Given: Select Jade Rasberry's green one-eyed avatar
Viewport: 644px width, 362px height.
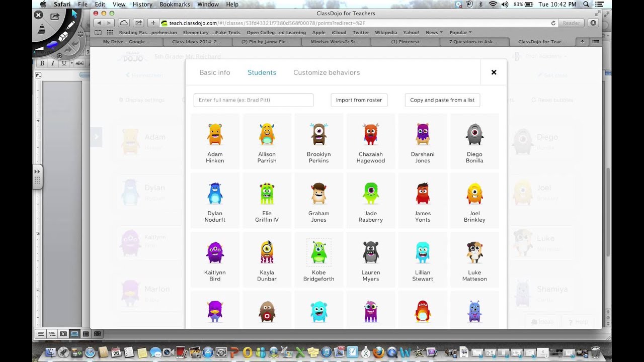Looking at the screenshot, I should click(x=371, y=193).
